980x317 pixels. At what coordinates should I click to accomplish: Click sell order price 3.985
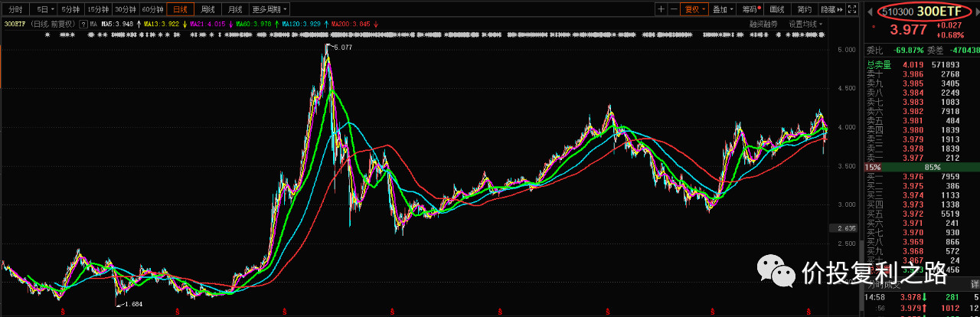tap(913, 83)
